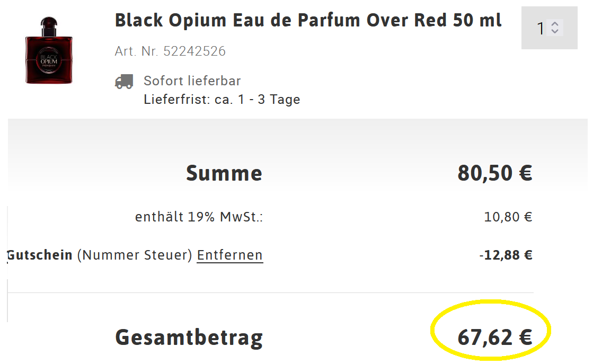Open the Black Opium Eau de Parfum title
The height and width of the screenshot is (364, 593).
point(308,21)
